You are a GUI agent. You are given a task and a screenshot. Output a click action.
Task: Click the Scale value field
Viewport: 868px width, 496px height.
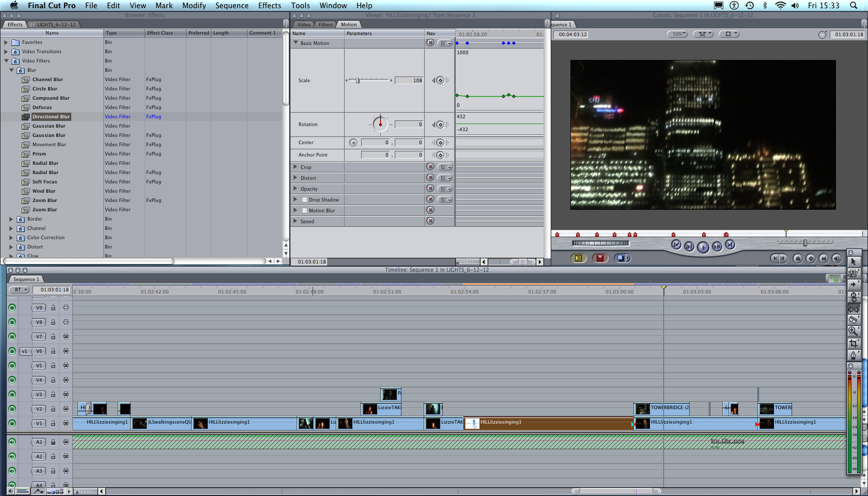(x=409, y=80)
